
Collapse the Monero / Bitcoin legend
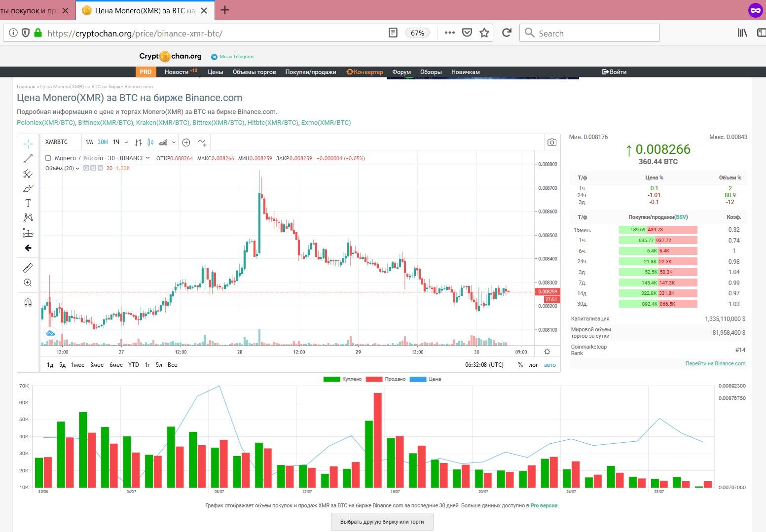pos(48,158)
